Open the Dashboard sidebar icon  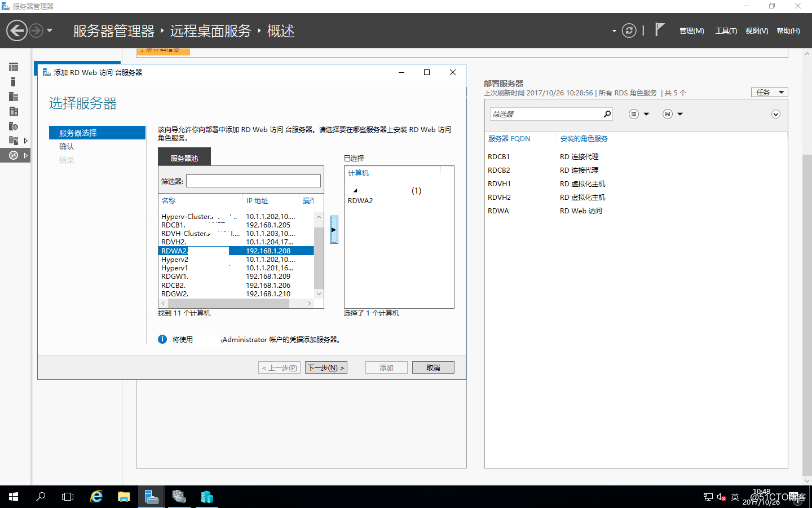point(14,67)
